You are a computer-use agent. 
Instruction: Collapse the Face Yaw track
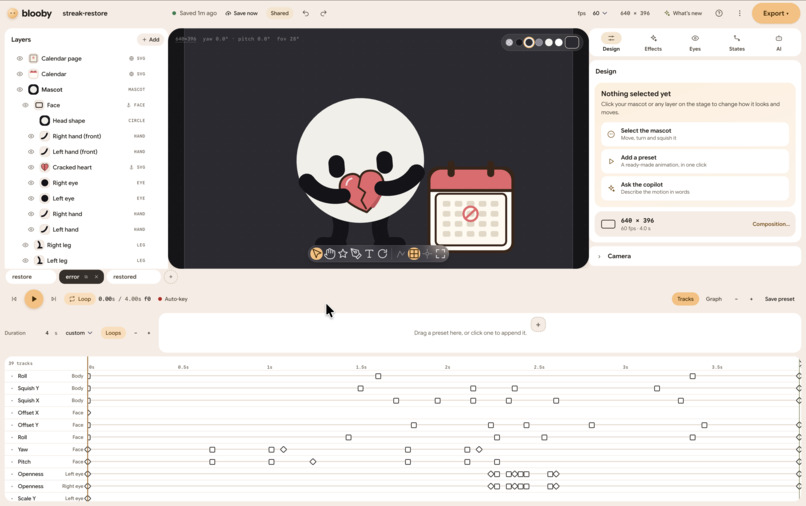(12, 449)
